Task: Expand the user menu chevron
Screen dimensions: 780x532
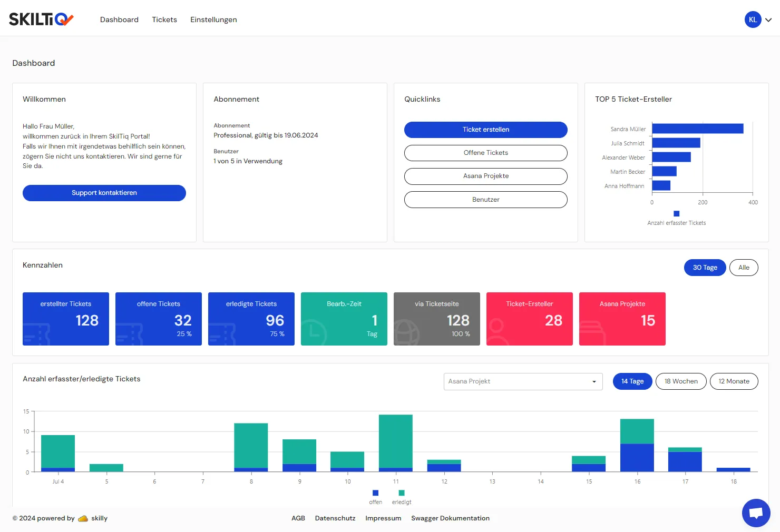Action: 768,20
